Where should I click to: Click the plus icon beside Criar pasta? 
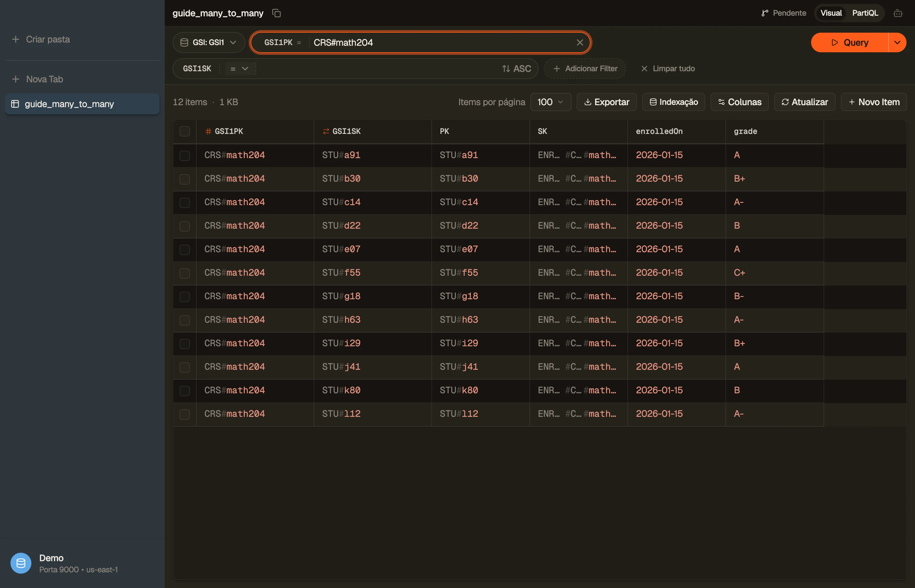(16, 39)
